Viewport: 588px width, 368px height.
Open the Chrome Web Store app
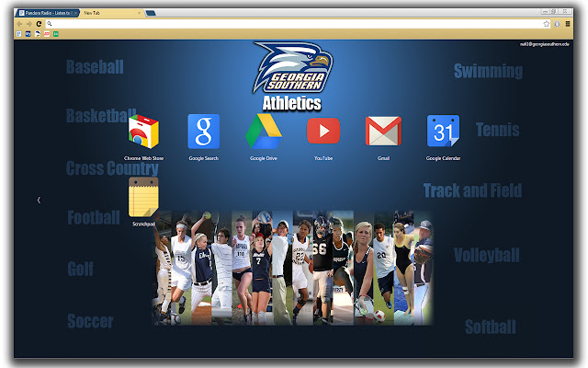143,132
